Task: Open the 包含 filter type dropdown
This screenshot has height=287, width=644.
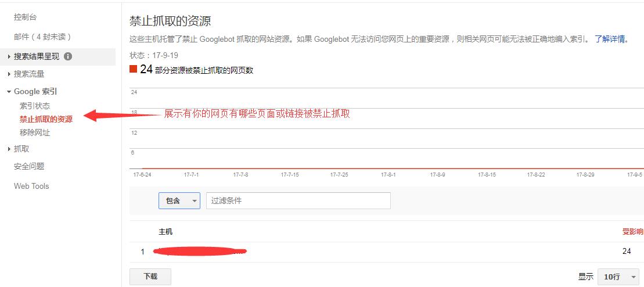Action: tap(179, 200)
